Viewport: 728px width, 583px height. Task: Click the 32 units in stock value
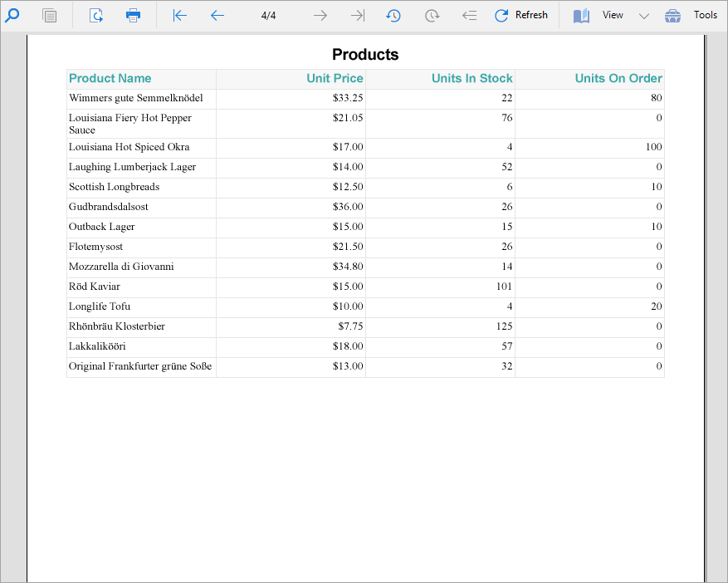(507, 366)
